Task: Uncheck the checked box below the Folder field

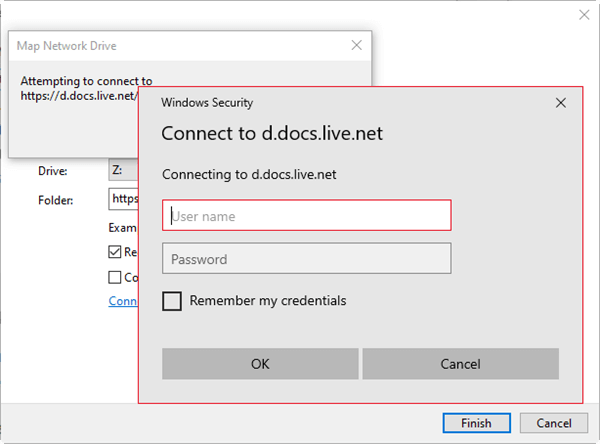Action: click(115, 252)
